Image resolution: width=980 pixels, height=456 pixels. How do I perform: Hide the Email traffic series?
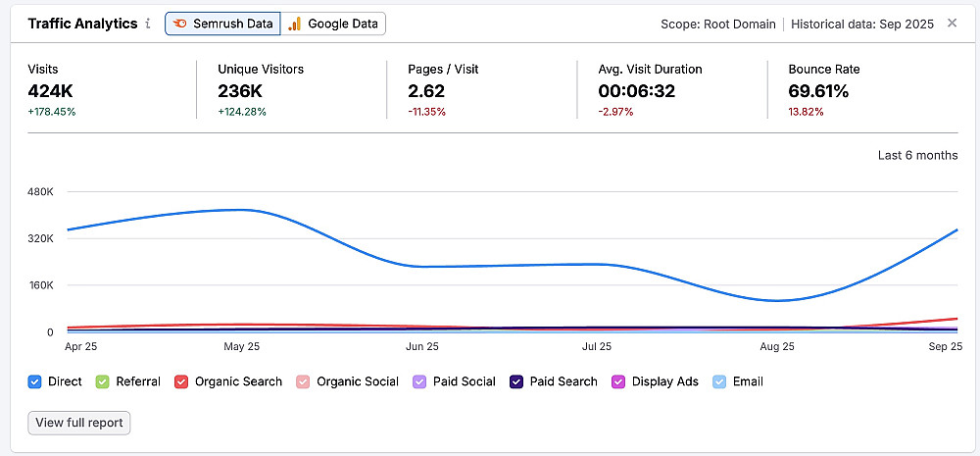tap(719, 381)
